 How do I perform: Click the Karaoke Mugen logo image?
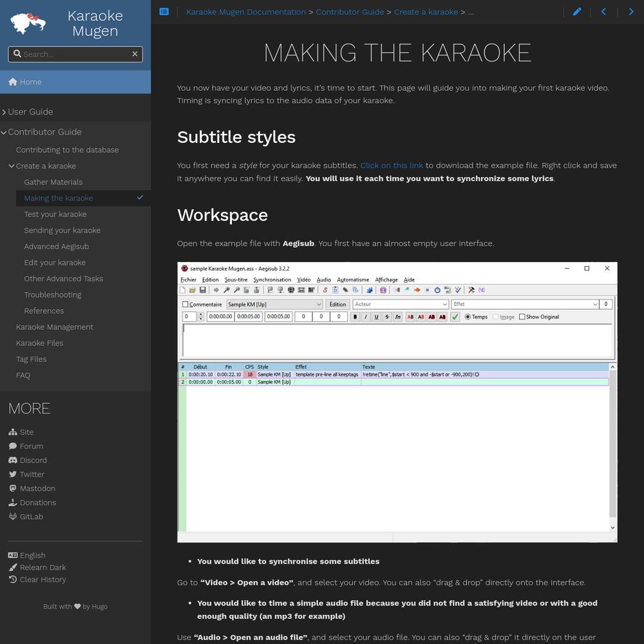[28, 23]
